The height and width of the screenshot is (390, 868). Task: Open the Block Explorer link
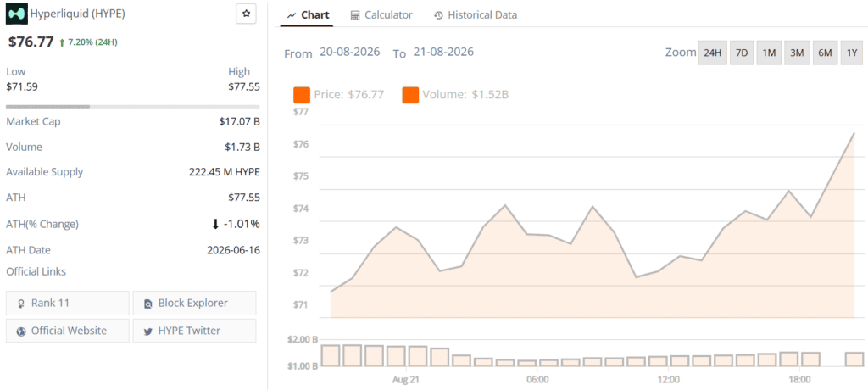[x=194, y=303]
